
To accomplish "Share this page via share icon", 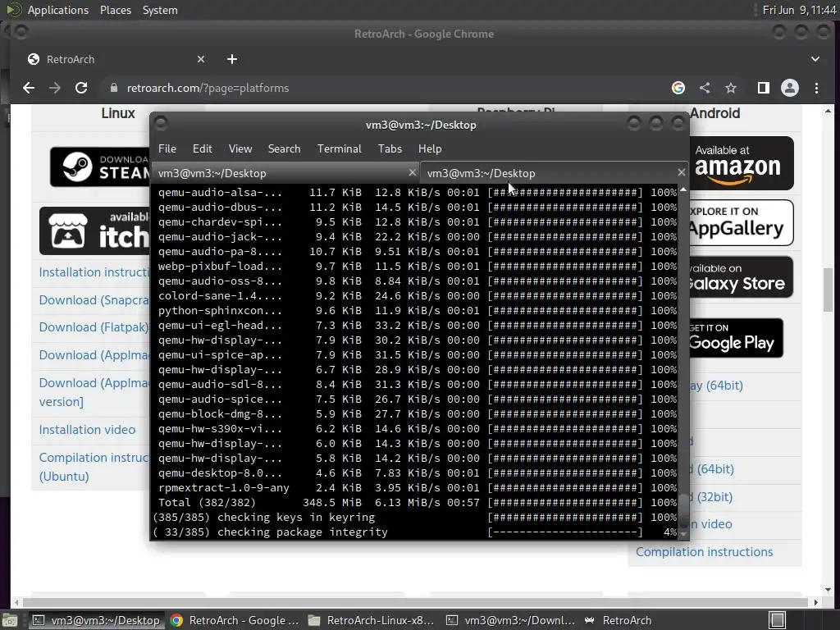I will [x=705, y=88].
